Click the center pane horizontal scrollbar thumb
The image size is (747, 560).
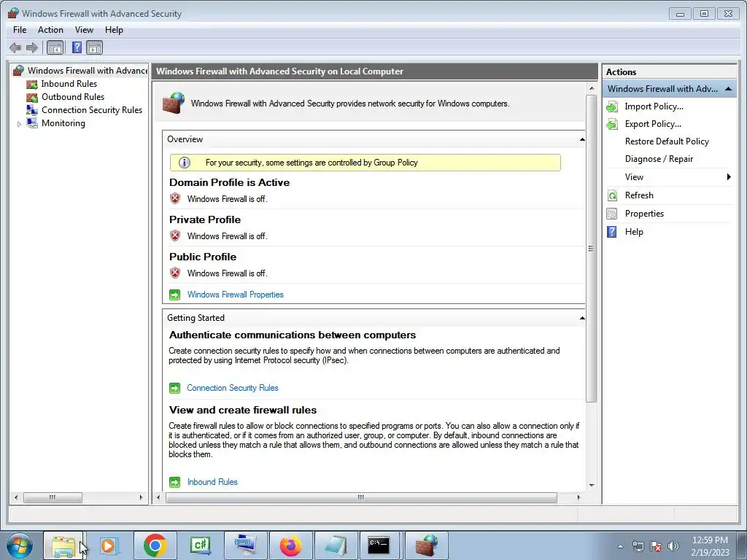click(361, 497)
